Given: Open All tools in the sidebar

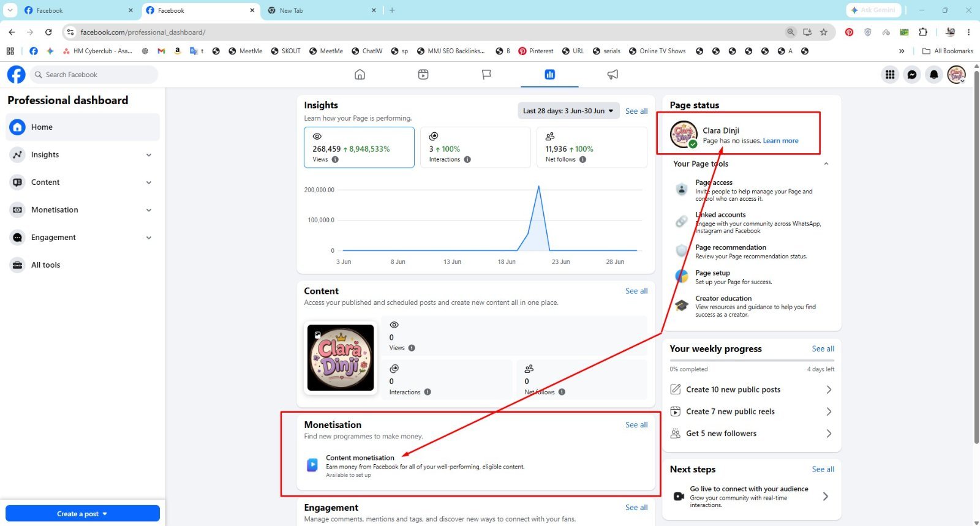Looking at the screenshot, I should (x=83, y=265).
